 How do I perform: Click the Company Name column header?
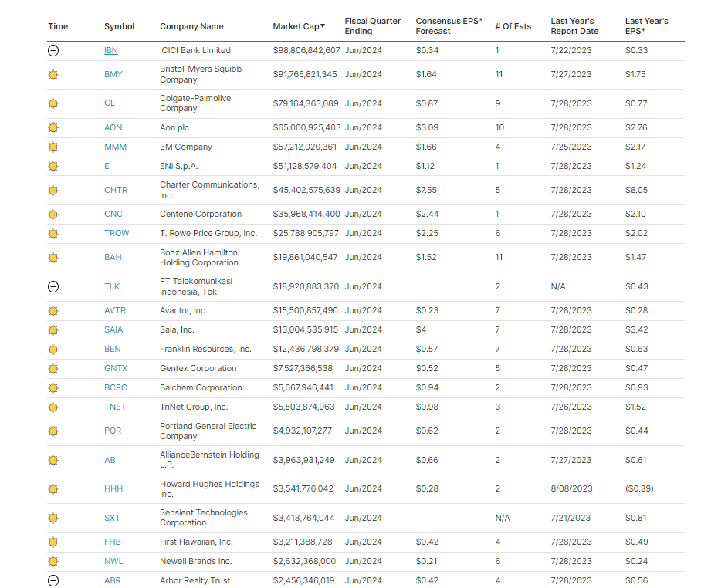point(191,26)
